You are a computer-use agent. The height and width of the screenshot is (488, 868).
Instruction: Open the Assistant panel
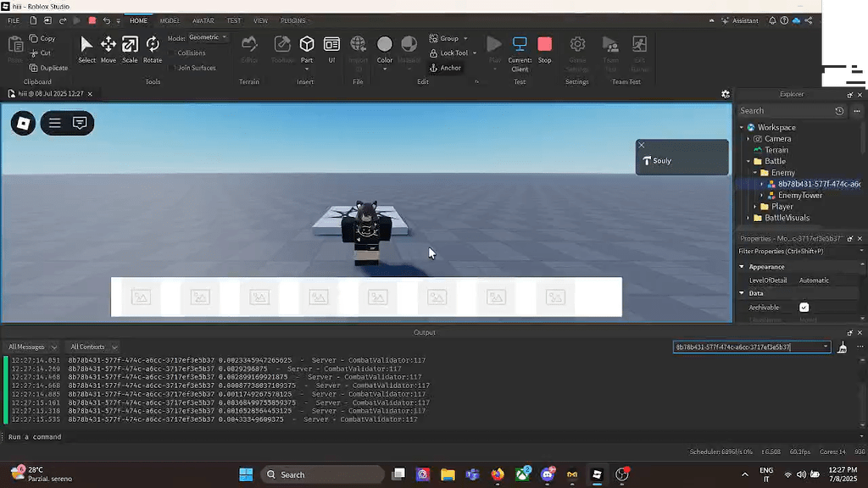(740, 20)
